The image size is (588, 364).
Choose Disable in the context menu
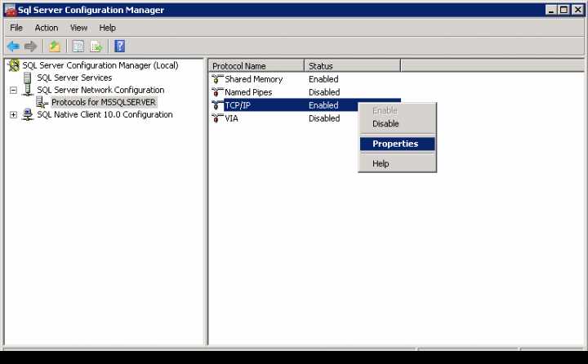point(385,124)
